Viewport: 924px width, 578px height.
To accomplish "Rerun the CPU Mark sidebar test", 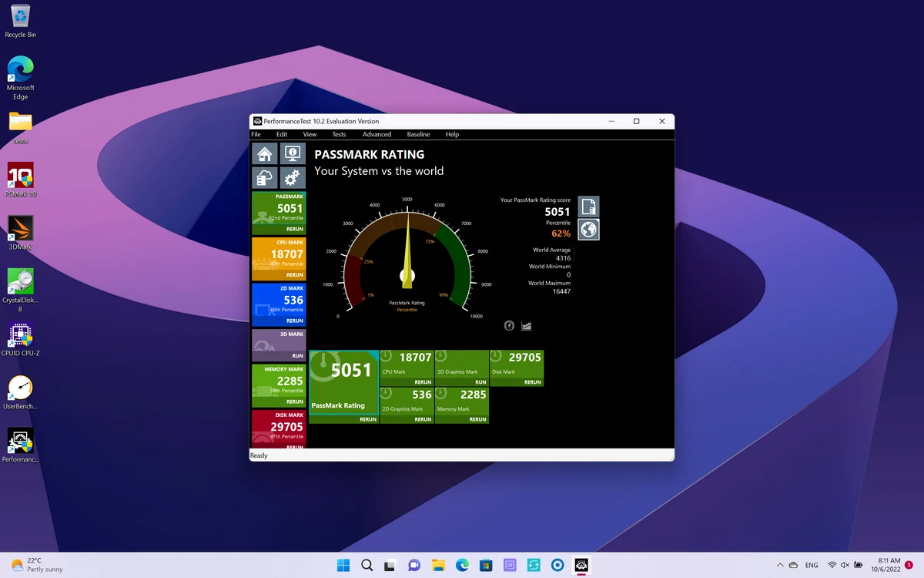I will click(295, 275).
